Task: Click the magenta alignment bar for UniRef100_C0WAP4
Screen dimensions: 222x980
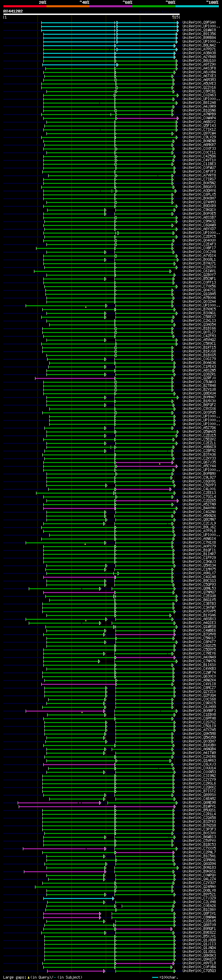Action: pyautogui.click(x=147, y=118)
